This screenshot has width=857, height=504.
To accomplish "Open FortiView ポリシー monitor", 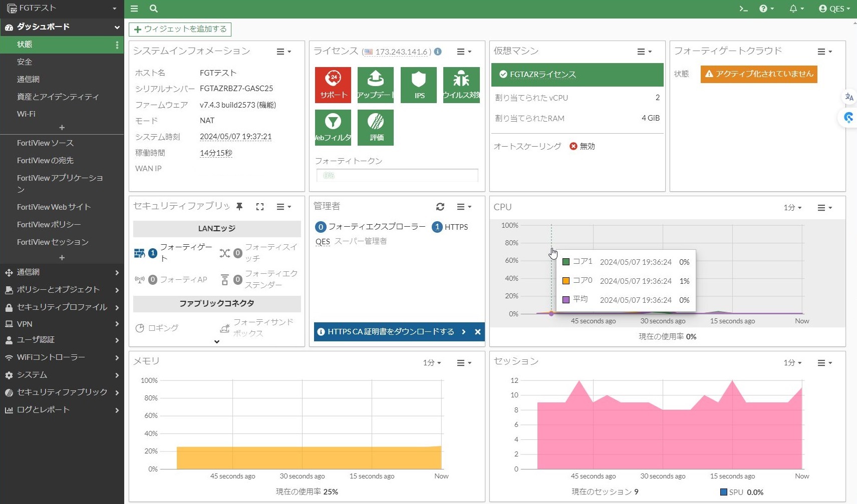I will 49,225.
